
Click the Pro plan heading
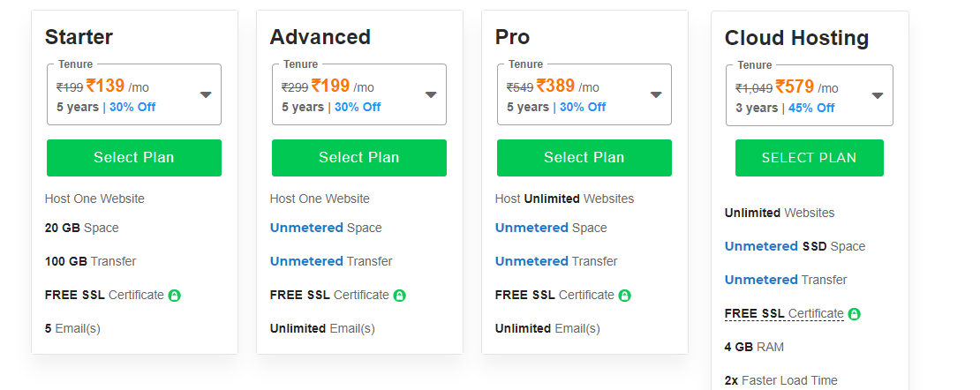pos(513,37)
